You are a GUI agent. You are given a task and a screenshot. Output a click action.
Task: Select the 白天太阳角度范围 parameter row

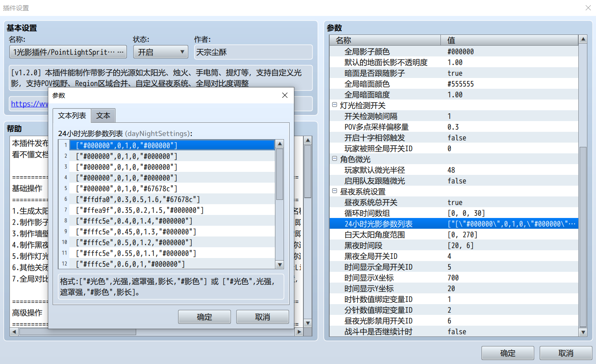pos(454,235)
